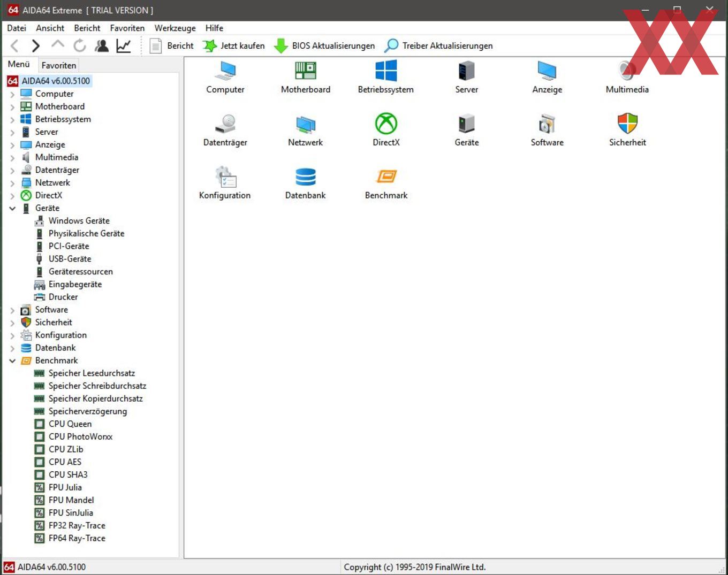Expand the Computer tree node
This screenshot has height=575, width=728.
click(x=12, y=94)
